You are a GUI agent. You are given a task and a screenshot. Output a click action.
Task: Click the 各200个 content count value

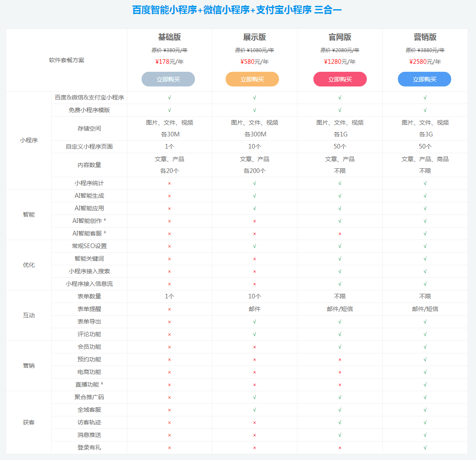(255, 171)
